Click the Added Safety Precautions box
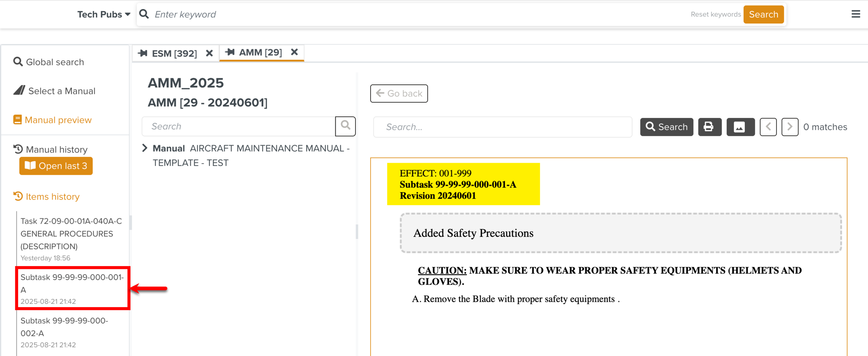This screenshot has height=356, width=868. (x=621, y=233)
